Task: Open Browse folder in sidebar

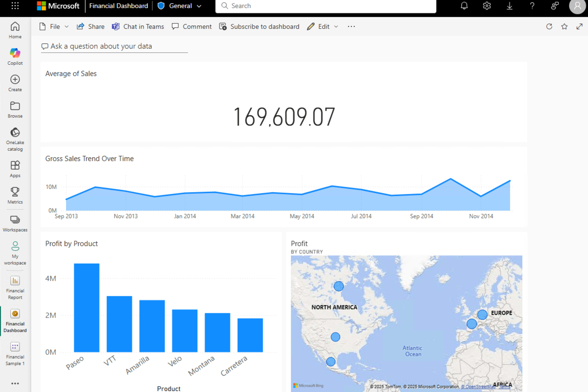Action: point(15,110)
